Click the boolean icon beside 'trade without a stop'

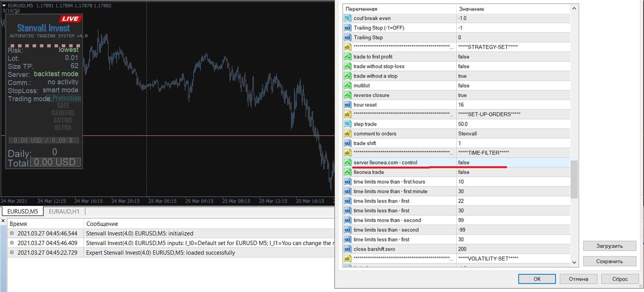[x=348, y=76]
